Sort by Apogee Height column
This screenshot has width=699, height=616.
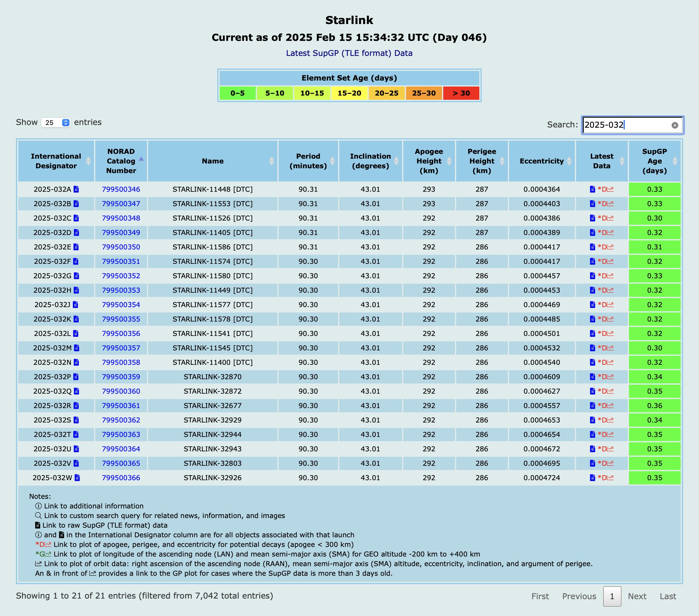[x=429, y=161]
